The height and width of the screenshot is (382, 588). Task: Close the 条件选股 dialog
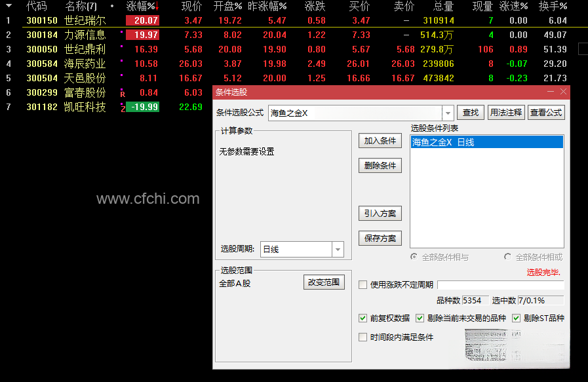(563, 92)
